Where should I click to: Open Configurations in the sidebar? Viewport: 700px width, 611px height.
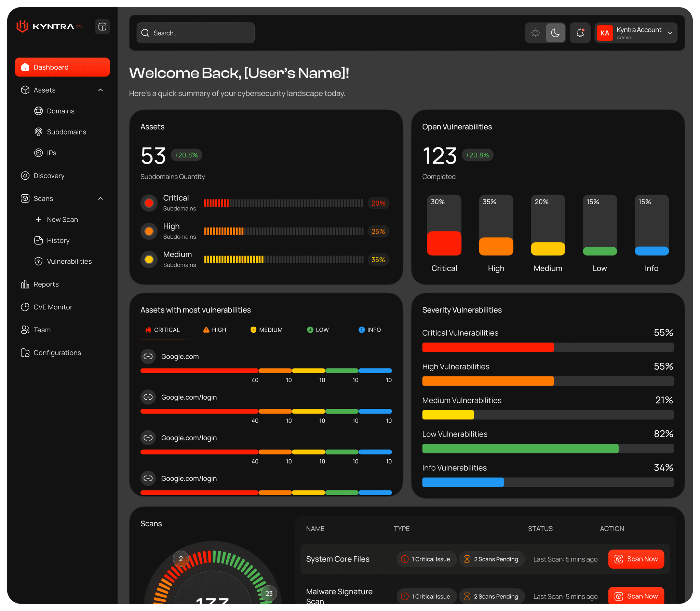click(x=57, y=353)
